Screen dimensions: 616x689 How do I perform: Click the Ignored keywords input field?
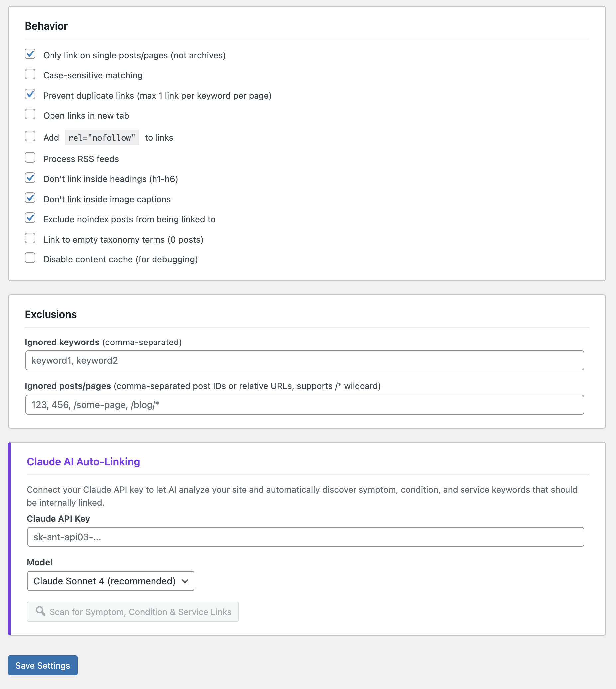click(305, 360)
